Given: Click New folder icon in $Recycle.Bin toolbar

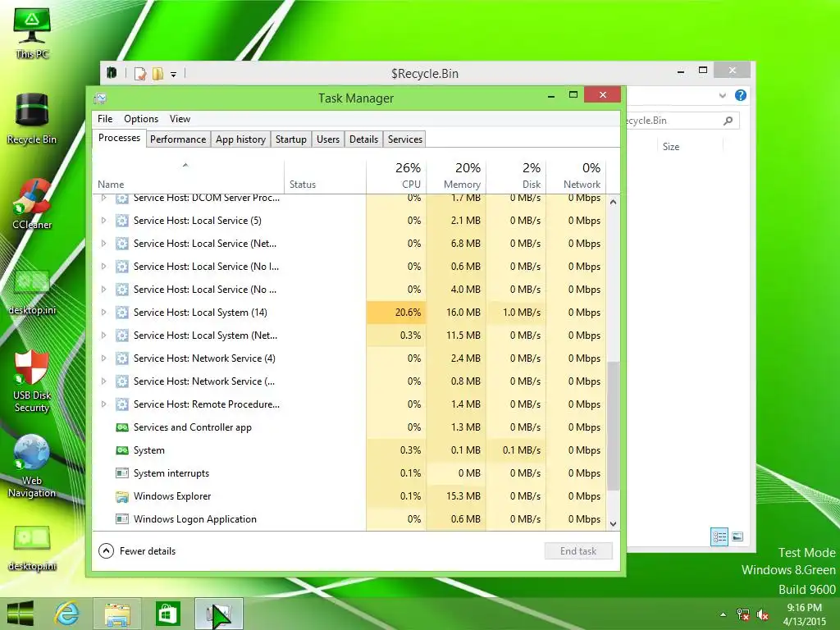Looking at the screenshot, I should (157, 73).
